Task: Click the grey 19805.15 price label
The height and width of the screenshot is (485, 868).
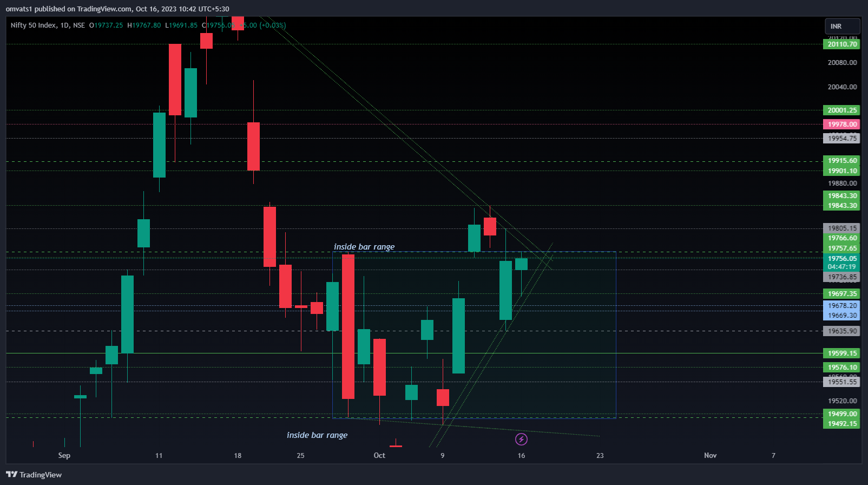Action: click(841, 228)
